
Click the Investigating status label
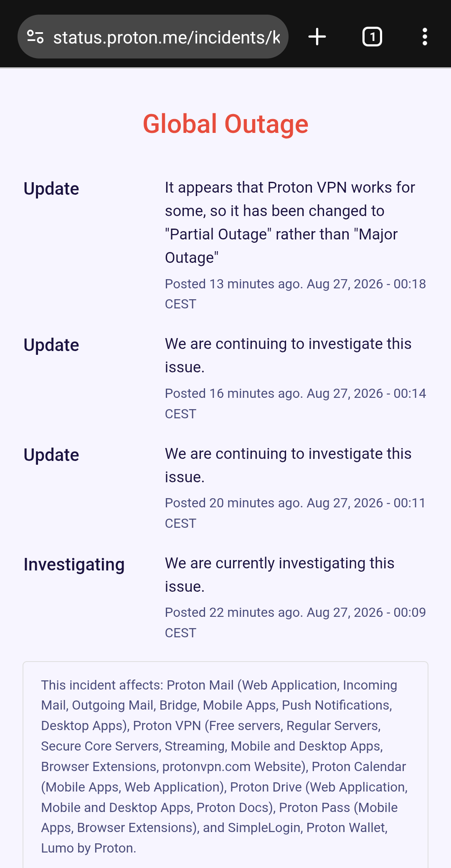pos(74,565)
